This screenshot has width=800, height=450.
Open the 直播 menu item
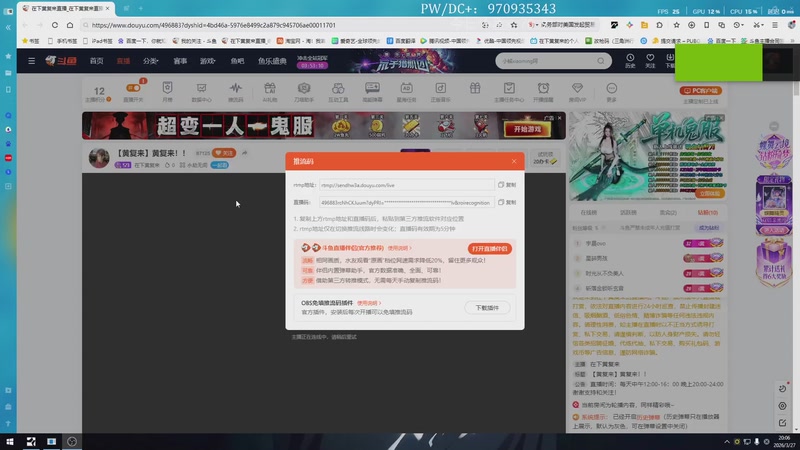tap(123, 61)
